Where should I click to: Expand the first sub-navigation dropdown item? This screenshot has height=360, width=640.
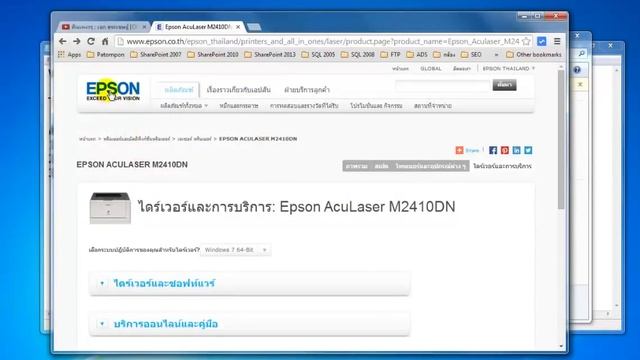184,106
